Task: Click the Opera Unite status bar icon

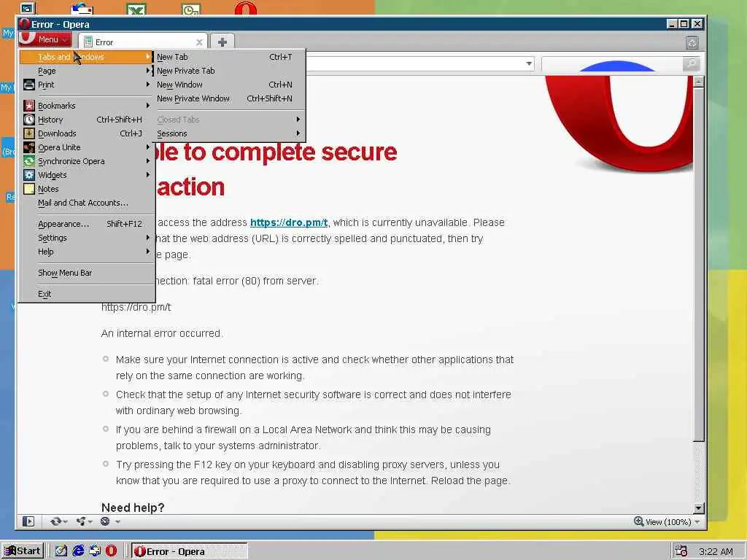Action: [x=81, y=521]
